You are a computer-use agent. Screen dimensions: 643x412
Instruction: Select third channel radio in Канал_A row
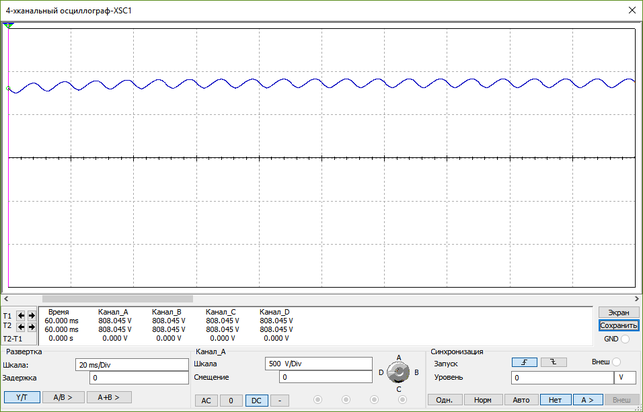coord(374,400)
